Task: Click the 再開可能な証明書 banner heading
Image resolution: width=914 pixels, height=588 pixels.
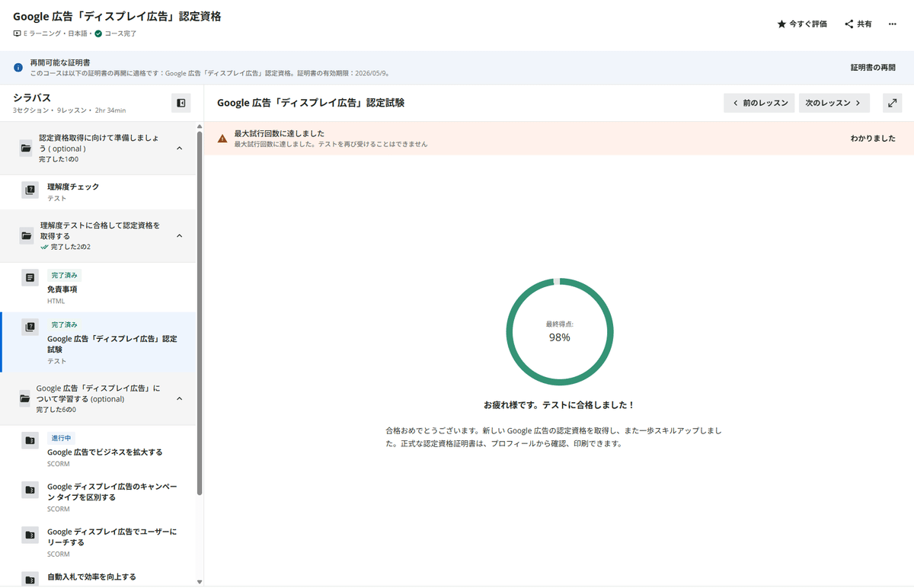Action: pos(61,62)
